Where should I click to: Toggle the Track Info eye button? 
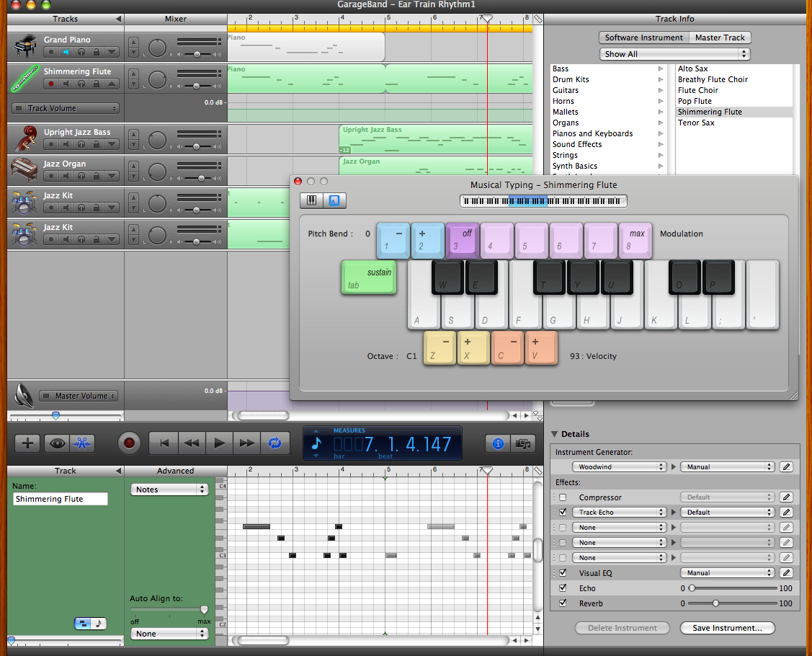pyautogui.click(x=57, y=443)
